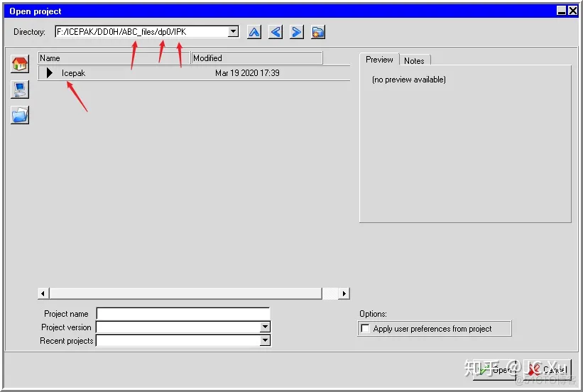The width and height of the screenshot is (583, 392).
Task: Select the Mar 19 2020 17:39 date
Action: (x=247, y=73)
